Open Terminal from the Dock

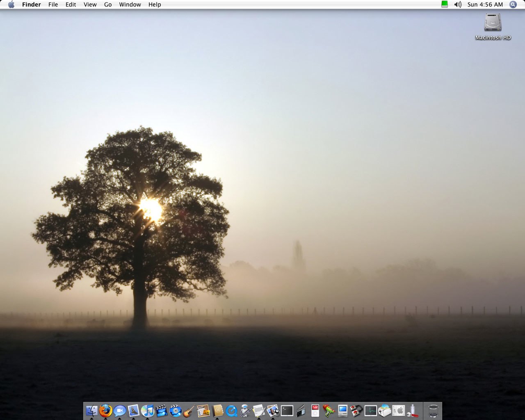pos(287,411)
